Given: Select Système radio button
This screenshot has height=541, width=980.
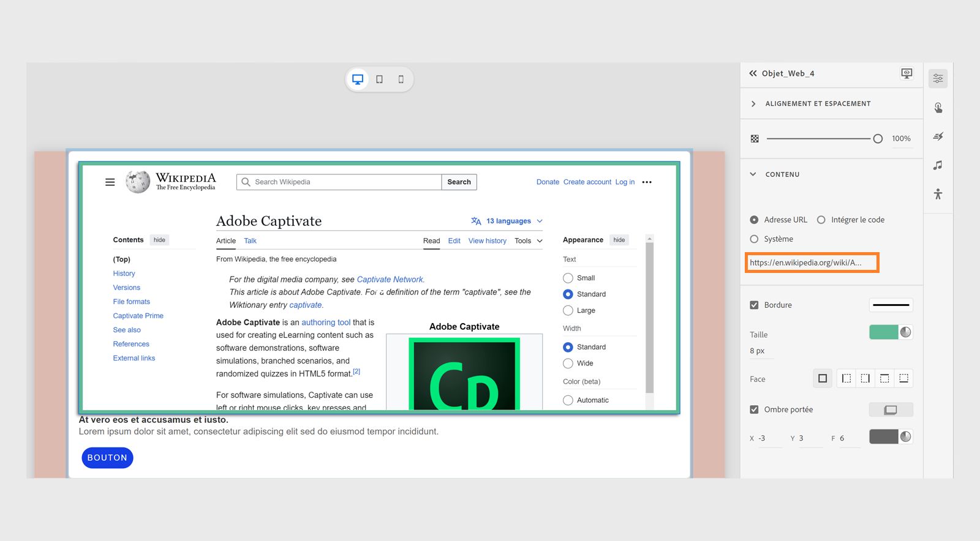Looking at the screenshot, I should click(754, 239).
